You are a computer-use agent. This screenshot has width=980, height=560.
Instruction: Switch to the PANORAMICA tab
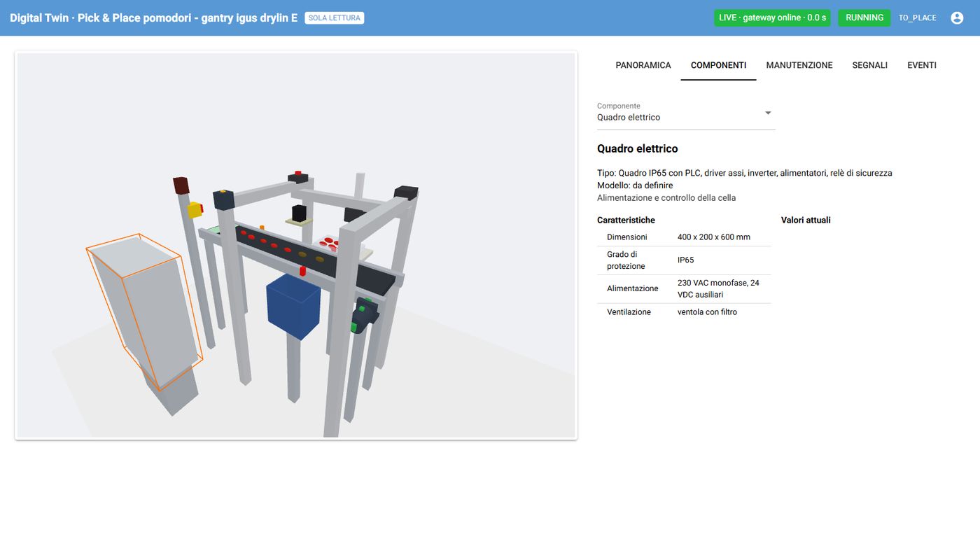click(x=643, y=65)
